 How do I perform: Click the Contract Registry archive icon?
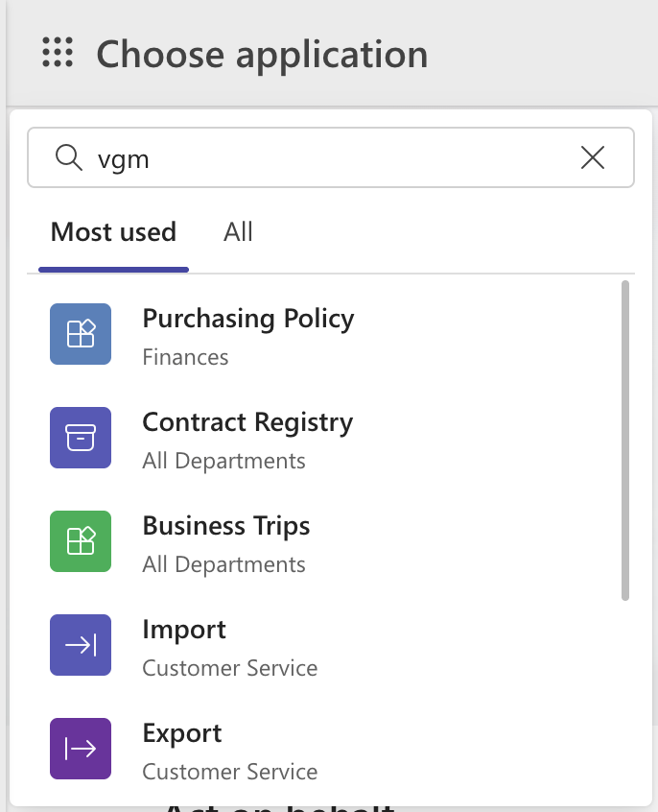pyautogui.click(x=81, y=438)
